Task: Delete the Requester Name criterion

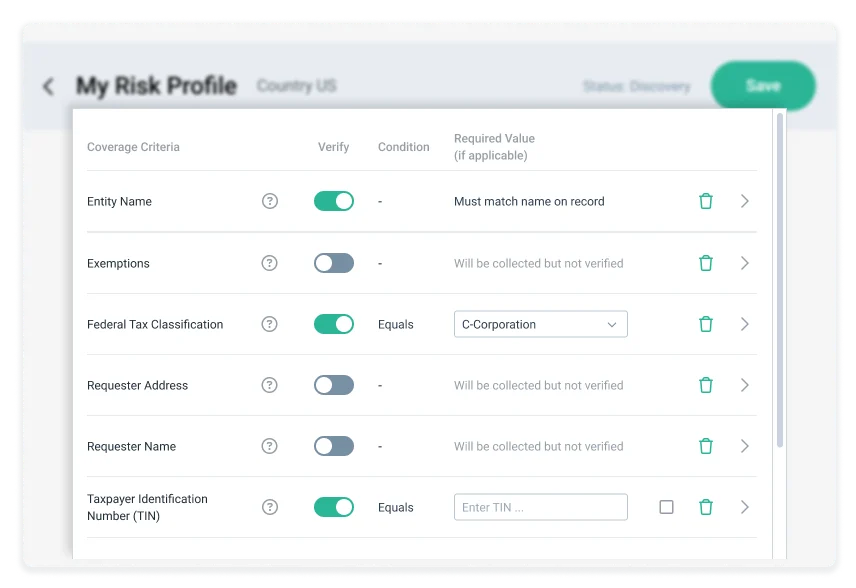Action: point(706,447)
